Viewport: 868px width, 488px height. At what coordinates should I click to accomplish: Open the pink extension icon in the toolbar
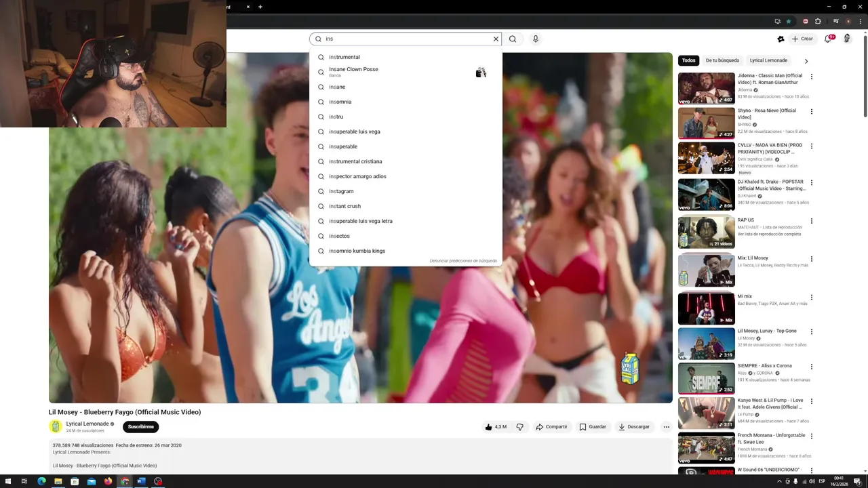(x=806, y=21)
